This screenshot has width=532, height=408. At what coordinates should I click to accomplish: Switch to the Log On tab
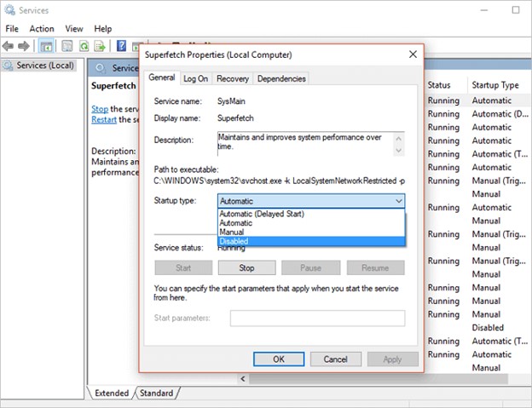(x=195, y=78)
